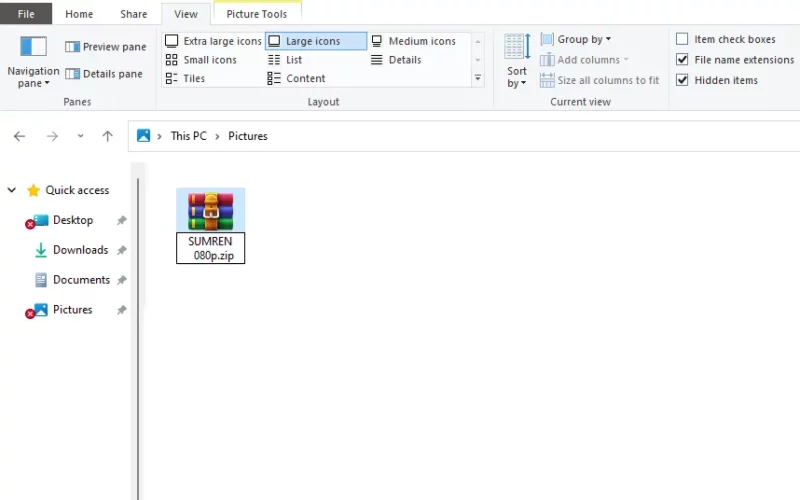Click the SUMREN 080p.zip file name

coord(210,248)
